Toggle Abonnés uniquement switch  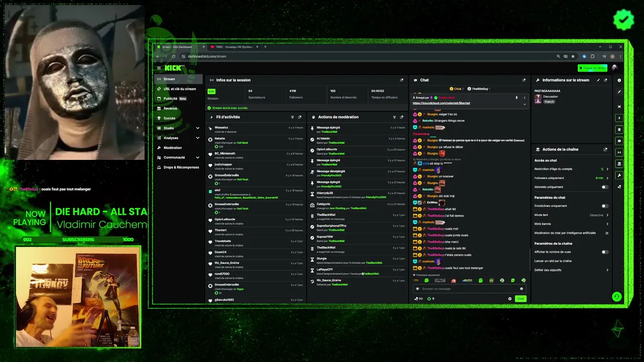coord(605,187)
